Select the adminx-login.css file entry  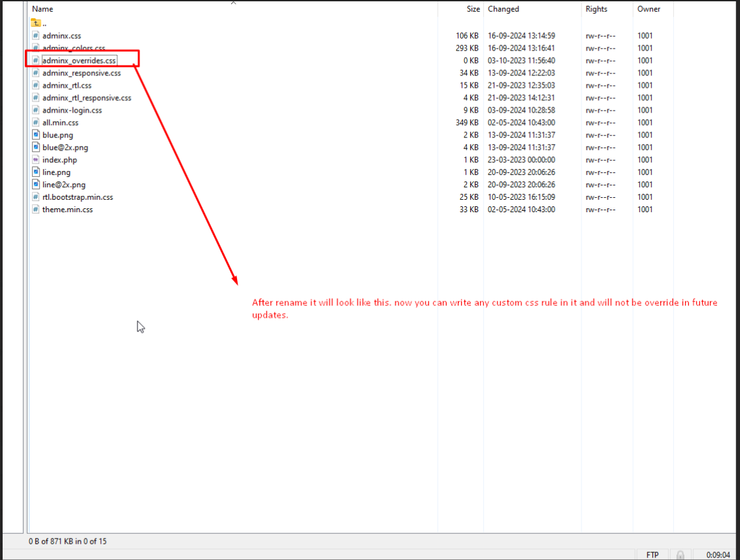click(x=72, y=110)
